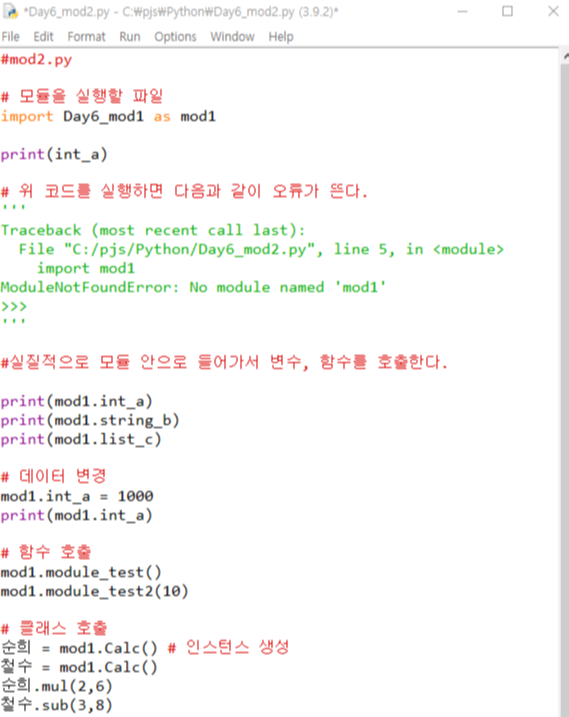Click the '# 인스턴스 생성' inline comment
This screenshot has width=569, height=717.
(229, 647)
